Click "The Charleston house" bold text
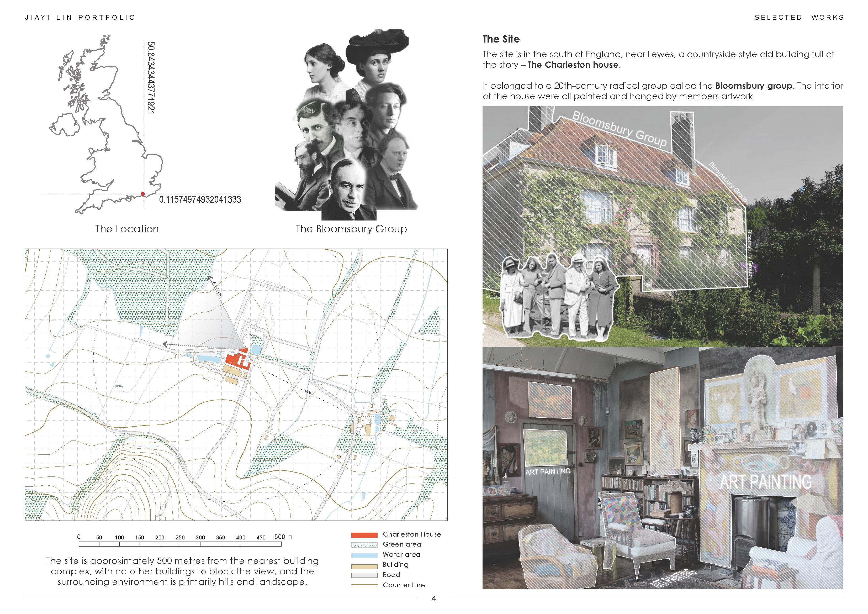This screenshot has height=614, width=868. [x=573, y=65]
